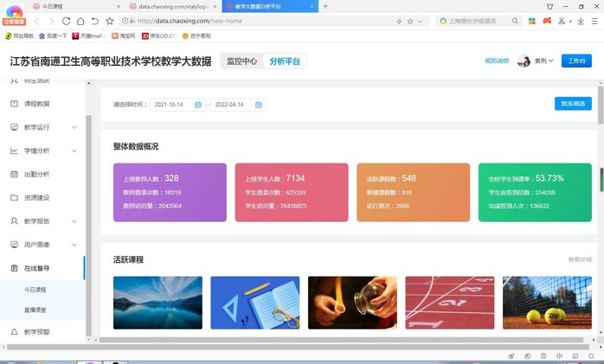
Task: Open the mountain lake course thumbnail
Action: click(157, 303)
